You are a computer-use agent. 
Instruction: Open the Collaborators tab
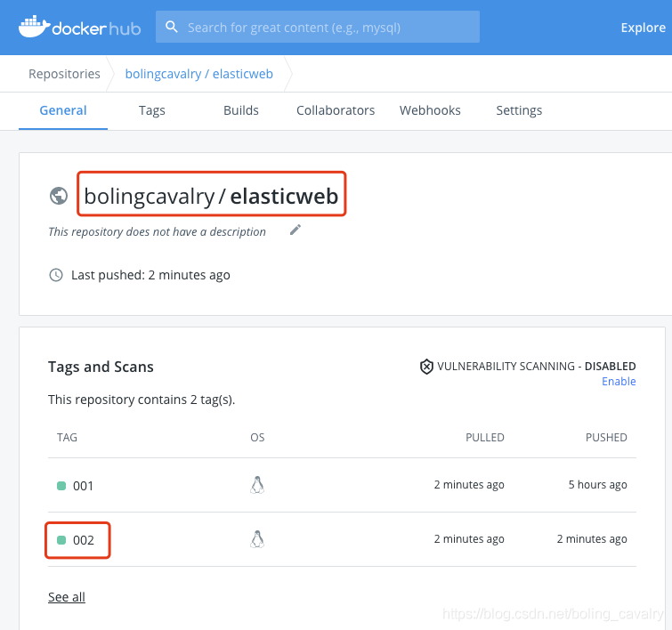[336, 110]
